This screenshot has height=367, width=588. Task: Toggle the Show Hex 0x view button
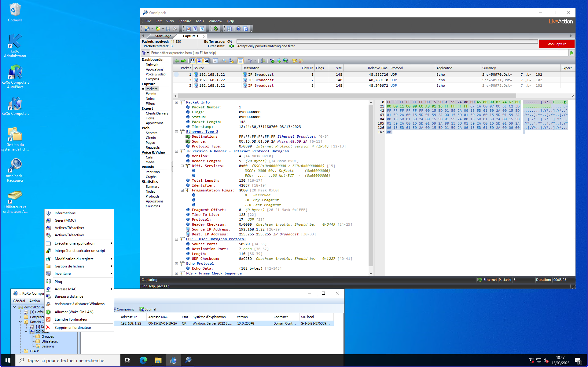click(206, 61)
